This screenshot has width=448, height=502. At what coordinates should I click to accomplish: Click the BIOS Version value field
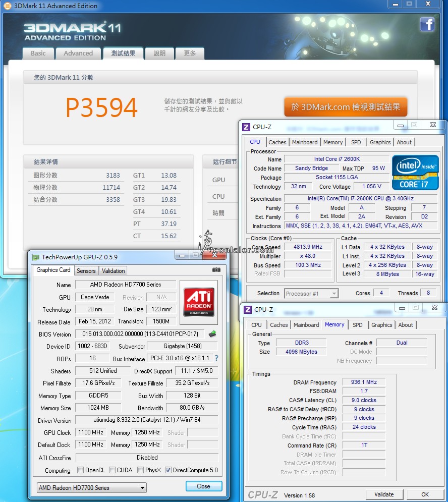click(x=140, y=334)
